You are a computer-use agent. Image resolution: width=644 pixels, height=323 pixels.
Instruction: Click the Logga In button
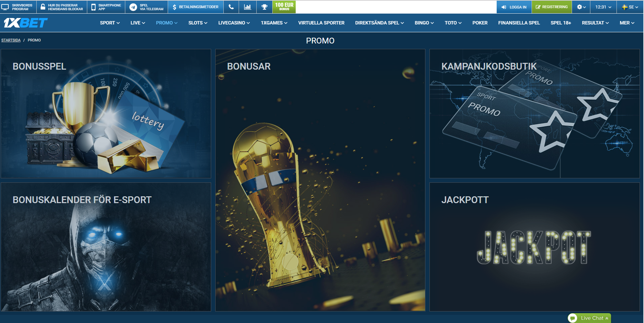click(514, 7)
